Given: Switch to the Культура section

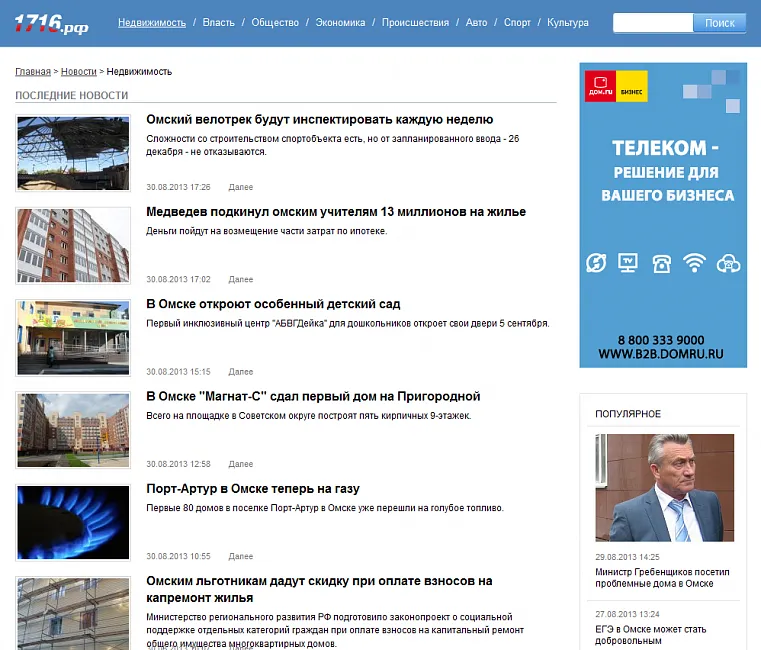Looking at the screenshot, I should click(x=568, y=22).
